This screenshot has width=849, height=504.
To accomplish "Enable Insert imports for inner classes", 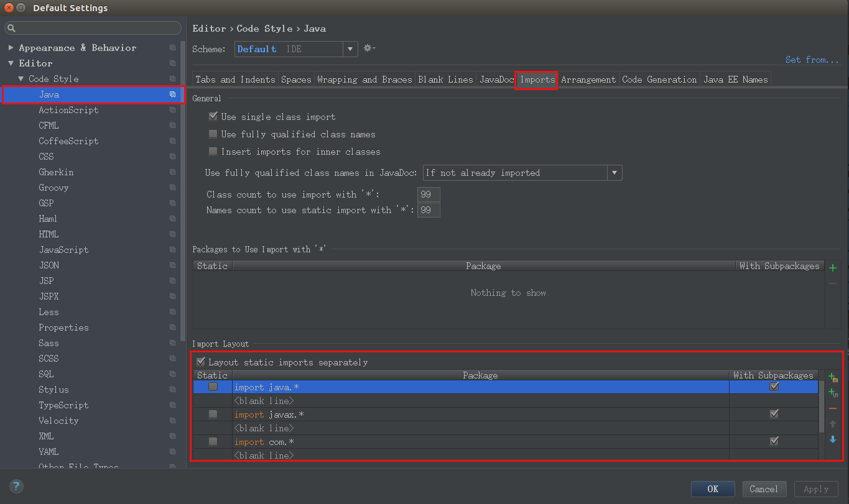I will pos(213,151).
